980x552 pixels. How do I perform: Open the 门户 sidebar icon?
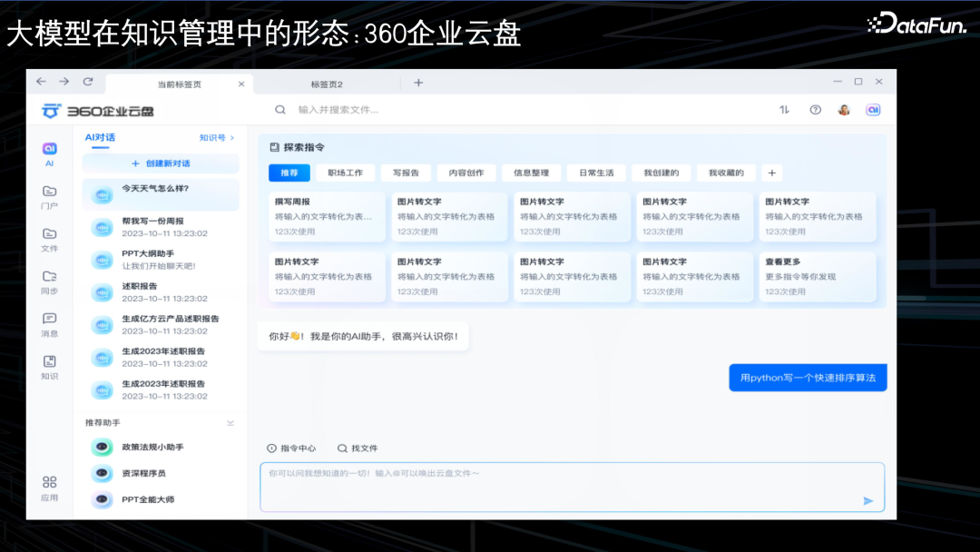click(49, 195)
